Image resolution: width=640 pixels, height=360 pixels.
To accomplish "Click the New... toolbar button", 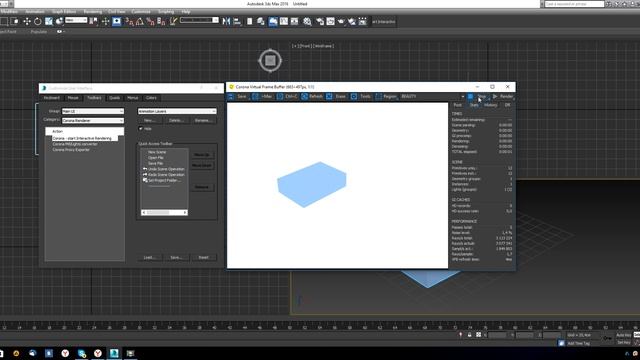I will [149, 120].
